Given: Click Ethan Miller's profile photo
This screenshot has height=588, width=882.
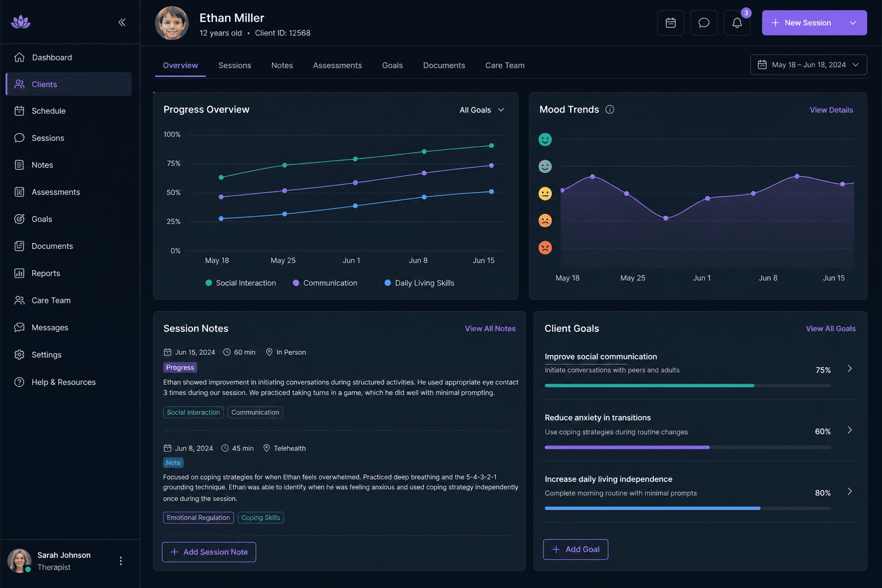Looking at the screenshot, I should pyautogui.click(x=172, y=23).
